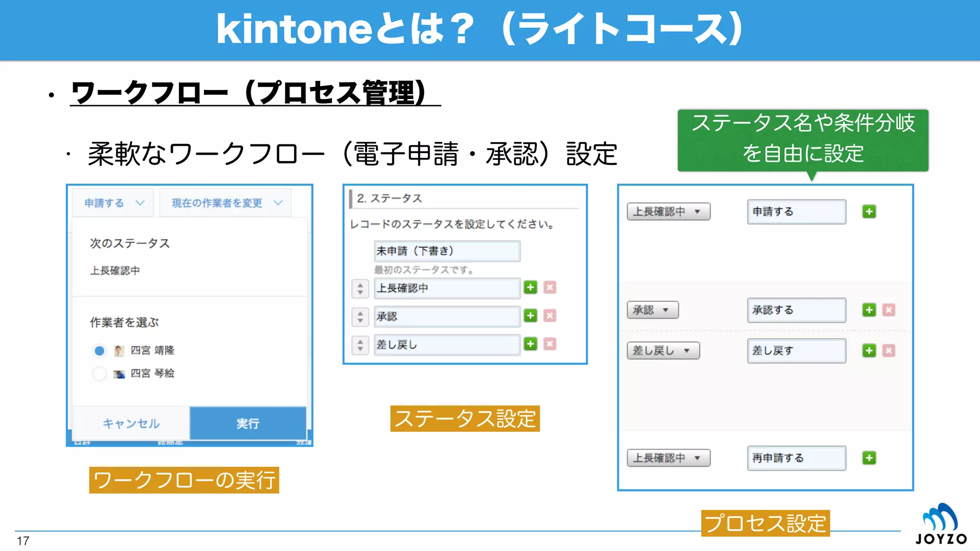This screenshot has height=551, width=980.
Task: Click 次のステータス label
Action: 130,243
